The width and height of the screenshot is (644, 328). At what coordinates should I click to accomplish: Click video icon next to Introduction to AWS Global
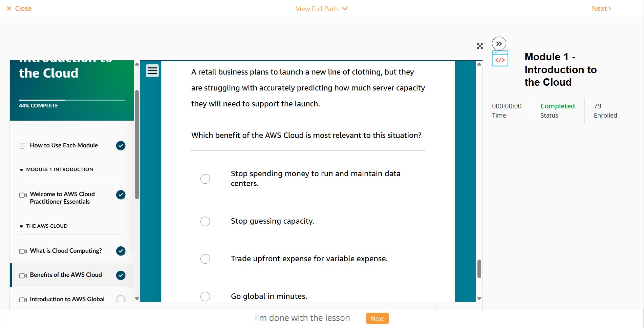(x=23, y=300)
